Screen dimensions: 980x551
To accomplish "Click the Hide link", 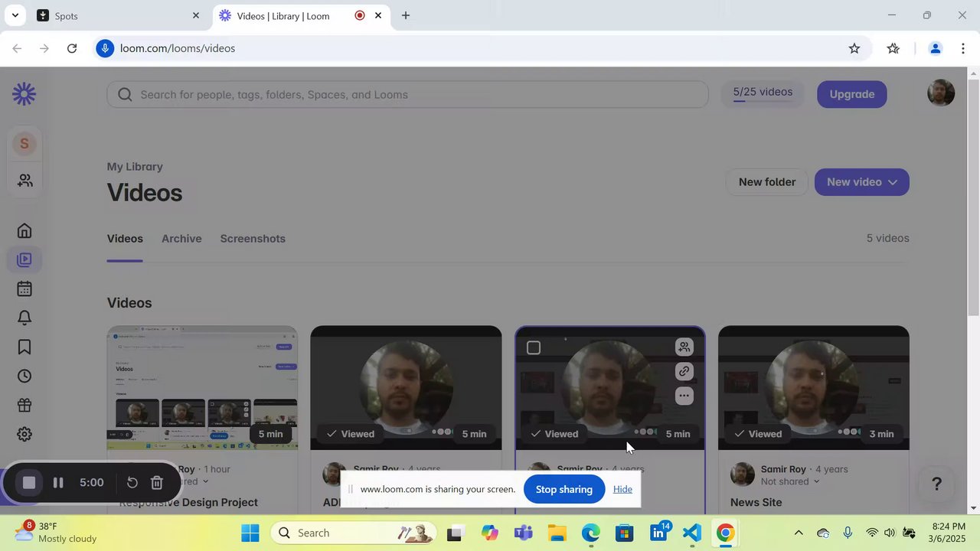I will pos(622,489).
